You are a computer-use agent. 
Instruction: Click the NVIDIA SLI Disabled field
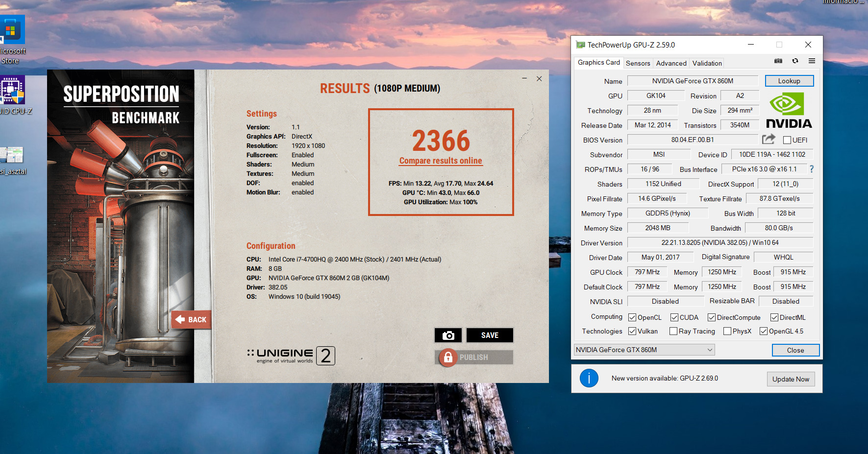pos(666,301)
